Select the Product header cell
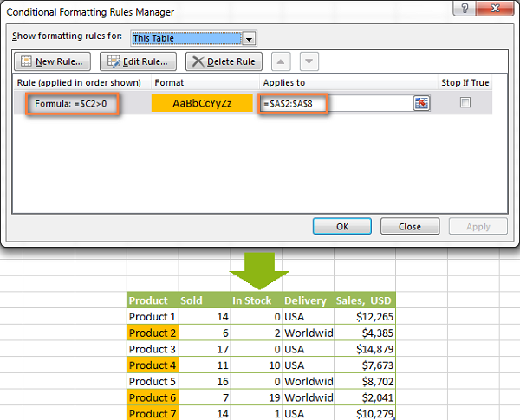 pos(153,300)
